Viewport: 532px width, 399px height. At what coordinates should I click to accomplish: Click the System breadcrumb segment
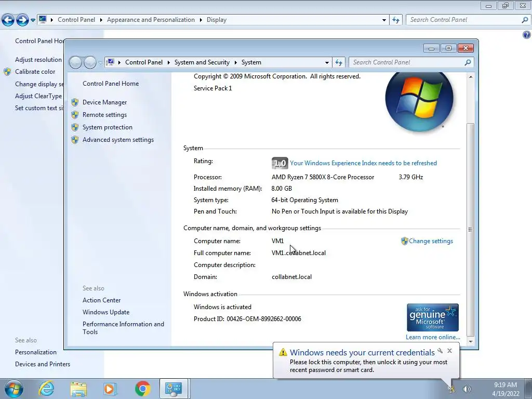tap(251, 62)
